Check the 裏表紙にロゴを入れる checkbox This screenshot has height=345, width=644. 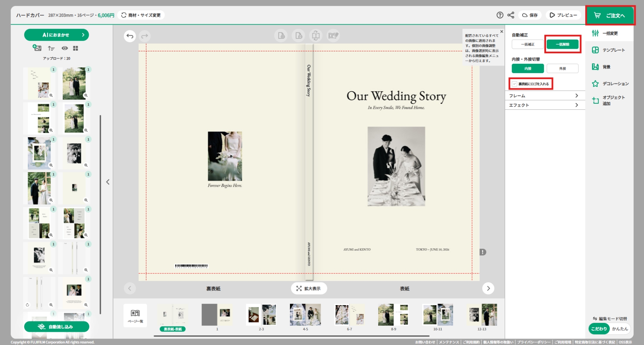coord(514,84)
